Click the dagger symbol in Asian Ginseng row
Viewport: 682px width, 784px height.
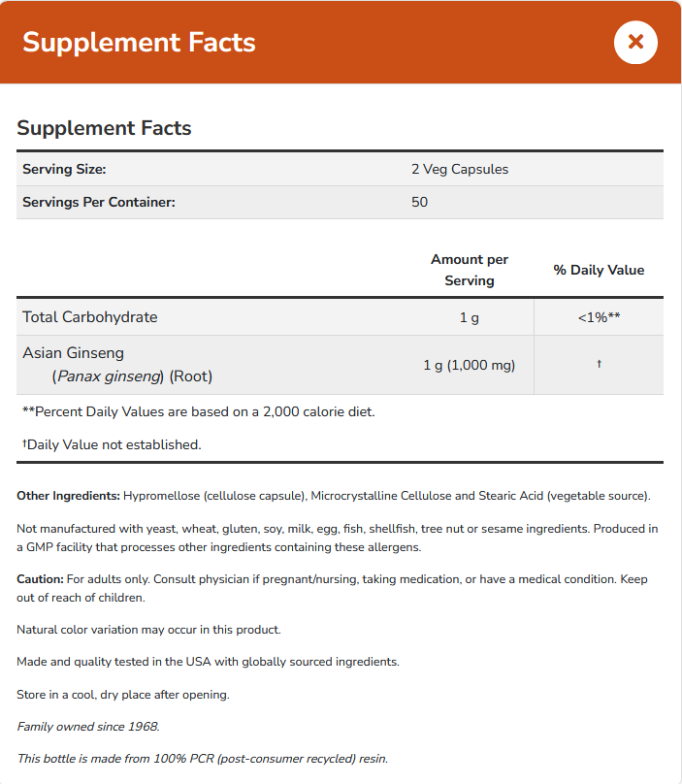pyautogui.click(x=599, y=364)
